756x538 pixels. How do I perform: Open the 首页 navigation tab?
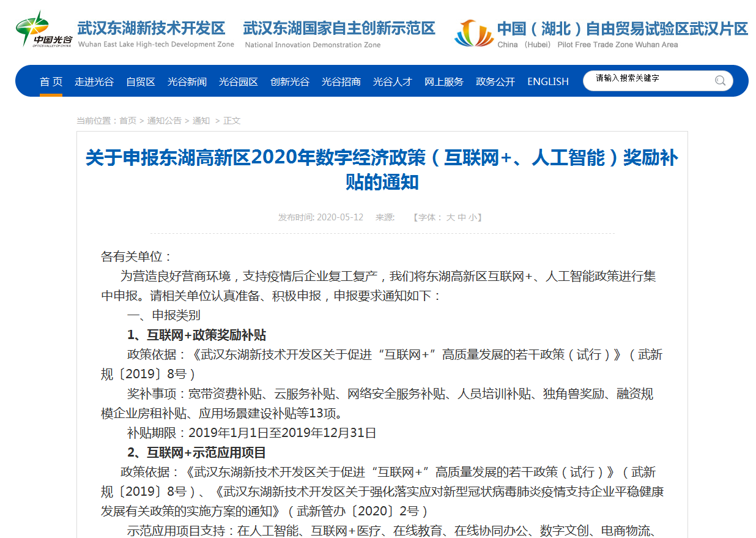tap(51, 81)
